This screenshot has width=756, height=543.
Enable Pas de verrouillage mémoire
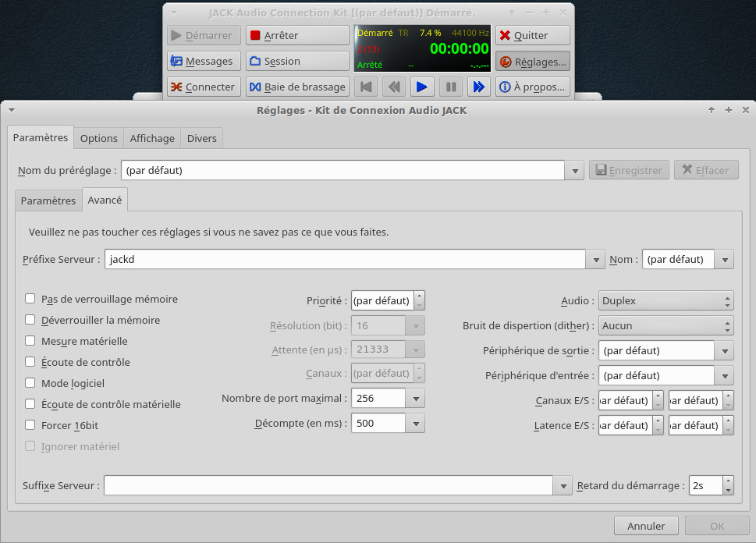pos(30,299)
